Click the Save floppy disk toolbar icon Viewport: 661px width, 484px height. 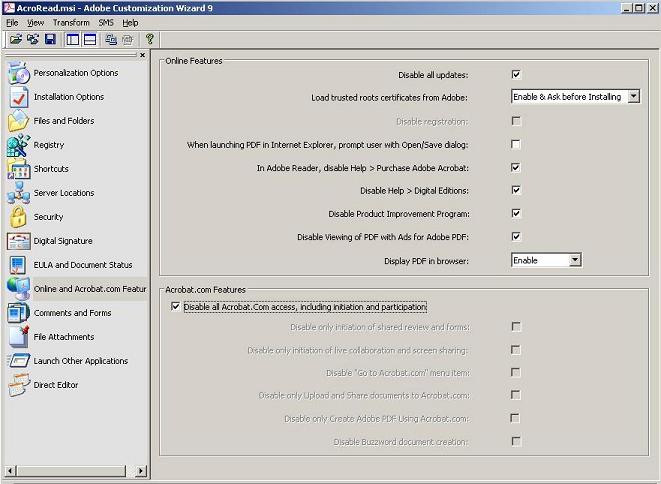click(50, 39)
